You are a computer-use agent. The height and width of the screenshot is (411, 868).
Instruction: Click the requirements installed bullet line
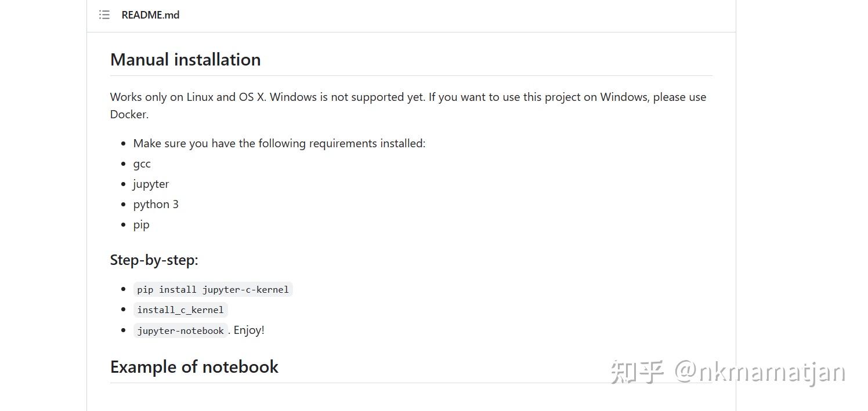[279, 143]
